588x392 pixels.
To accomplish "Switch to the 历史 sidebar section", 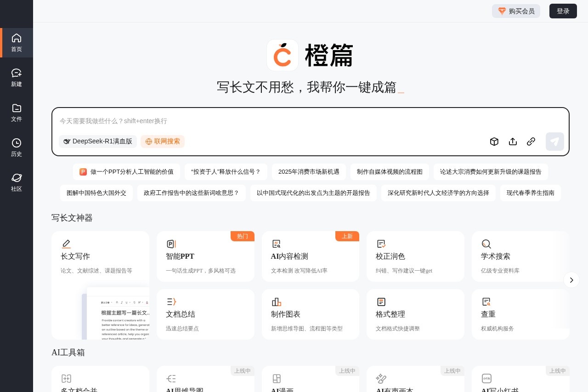I will (17, 147).
